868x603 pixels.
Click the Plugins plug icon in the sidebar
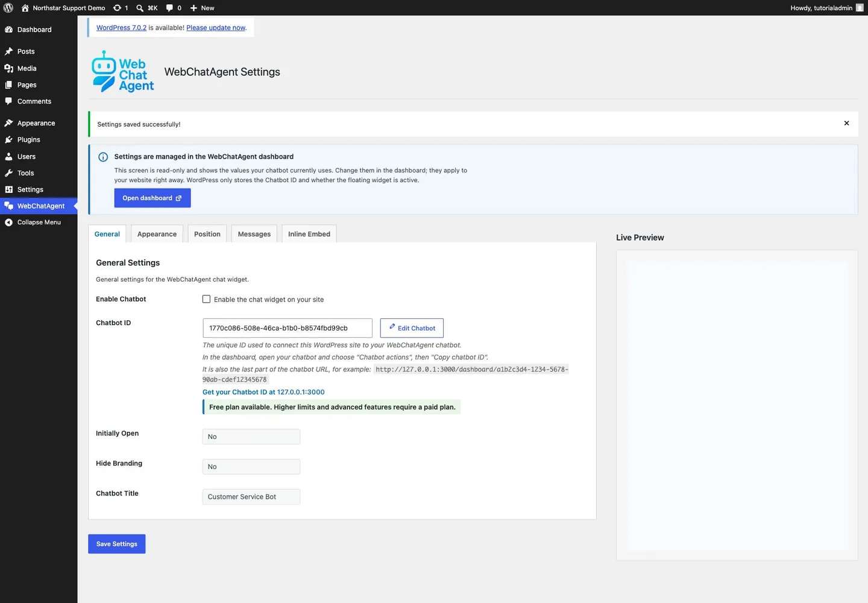pyautogui.click(x=8, y=139)
